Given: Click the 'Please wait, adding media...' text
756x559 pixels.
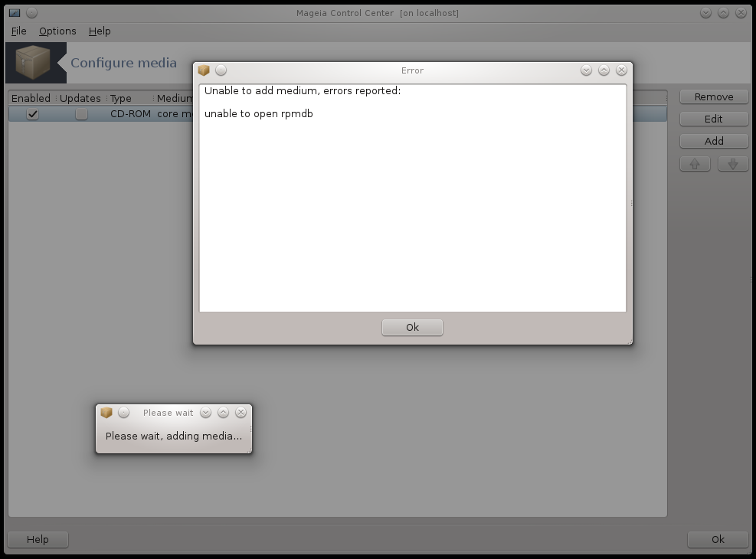Looking at the screenshot, I should click(174, 436).
